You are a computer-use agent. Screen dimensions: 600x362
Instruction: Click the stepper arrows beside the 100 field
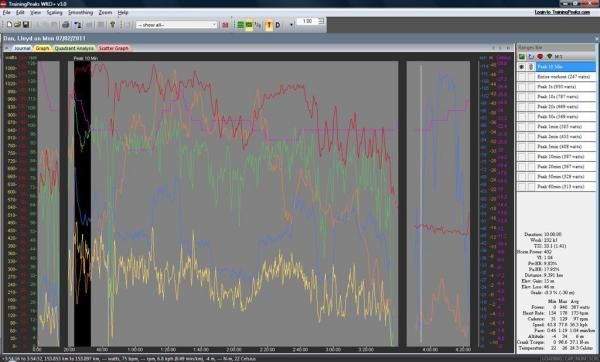(321, 21)
